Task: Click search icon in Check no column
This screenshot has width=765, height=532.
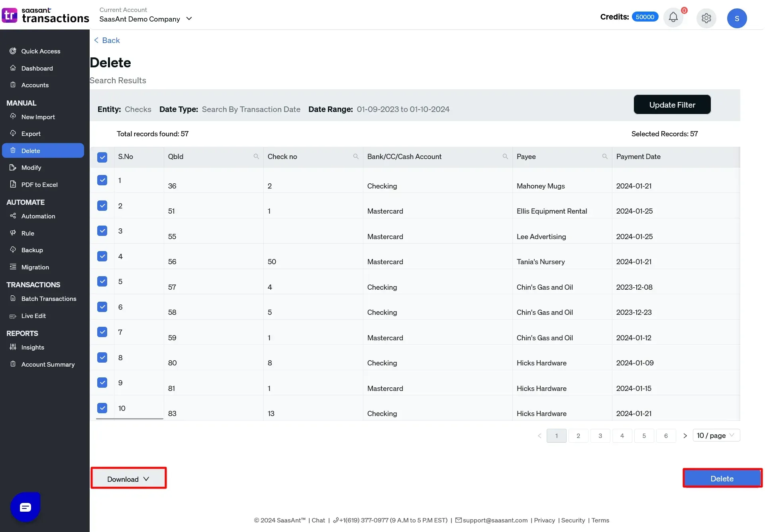Action: (356, 157)
